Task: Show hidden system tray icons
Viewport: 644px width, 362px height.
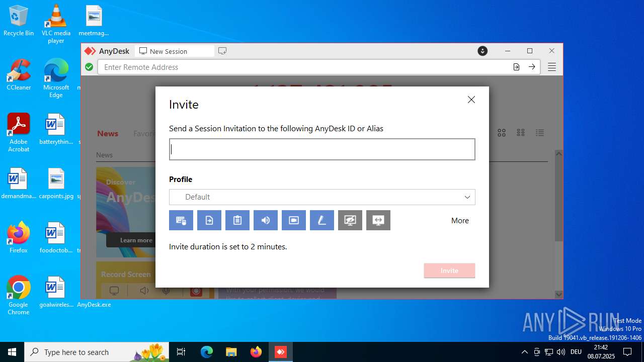Action: pyautogui.click(x=524, y=352)
